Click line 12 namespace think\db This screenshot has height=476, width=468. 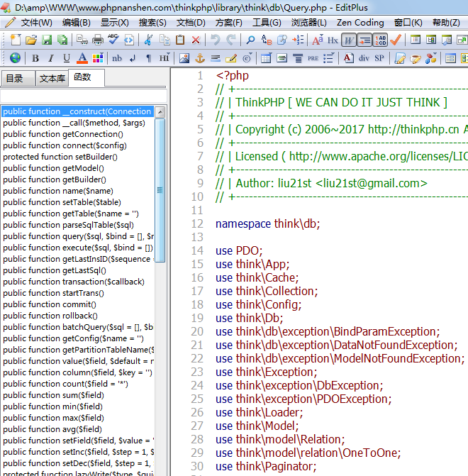tap(268, 224)
